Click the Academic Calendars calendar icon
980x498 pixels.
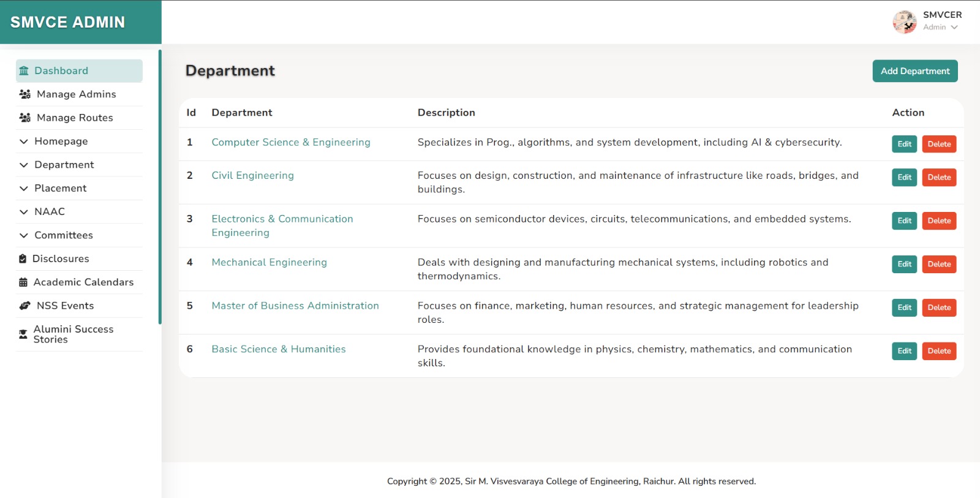[x=23, y=282]
